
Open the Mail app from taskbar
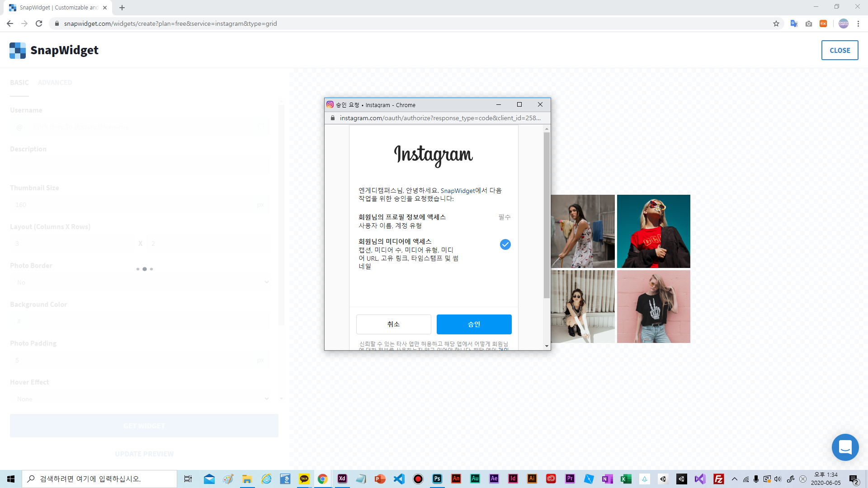coord(209,479)
